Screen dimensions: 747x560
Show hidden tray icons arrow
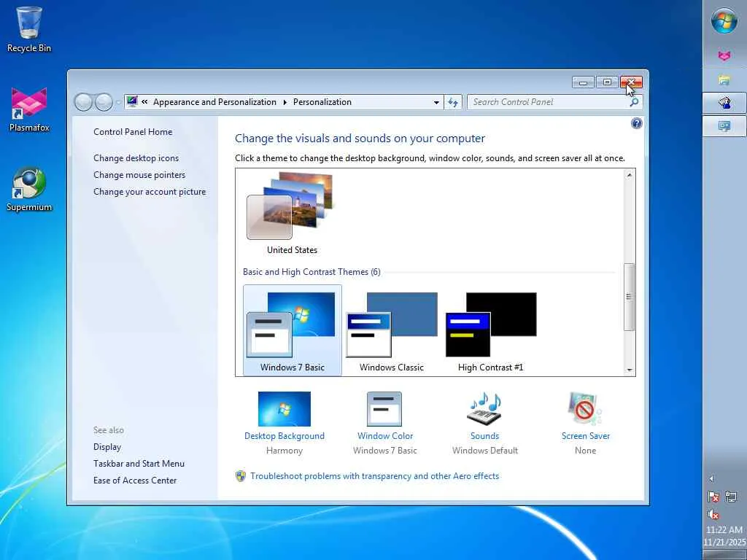711,478
